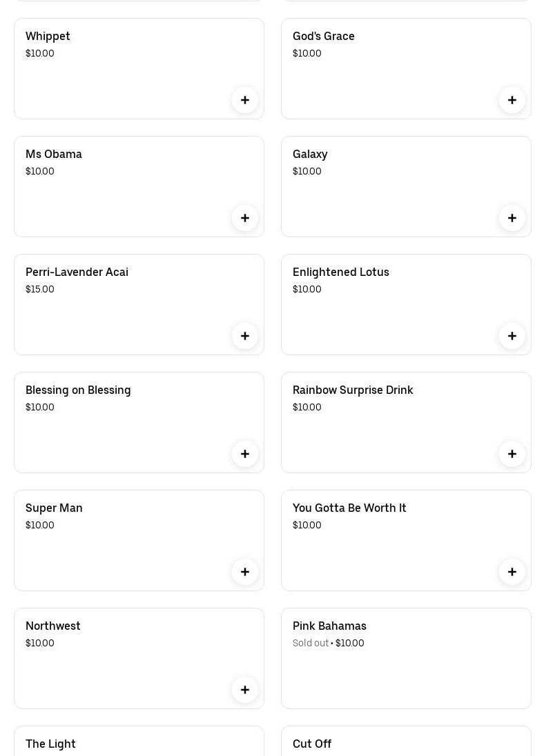This screenshot has height=756, width=555.
Task: View Perri-Lavender Acai $15.00 price
Action: click(x=40, y=289)
